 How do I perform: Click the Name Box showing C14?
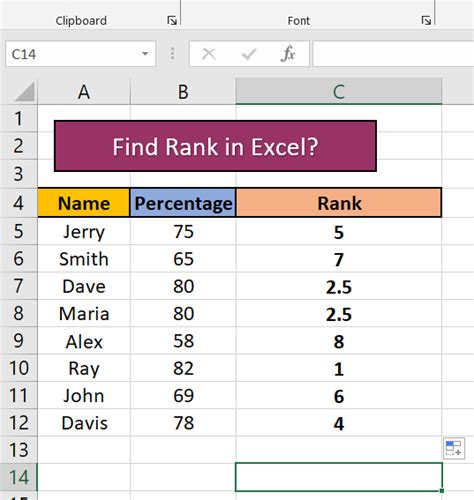(80, 54)
